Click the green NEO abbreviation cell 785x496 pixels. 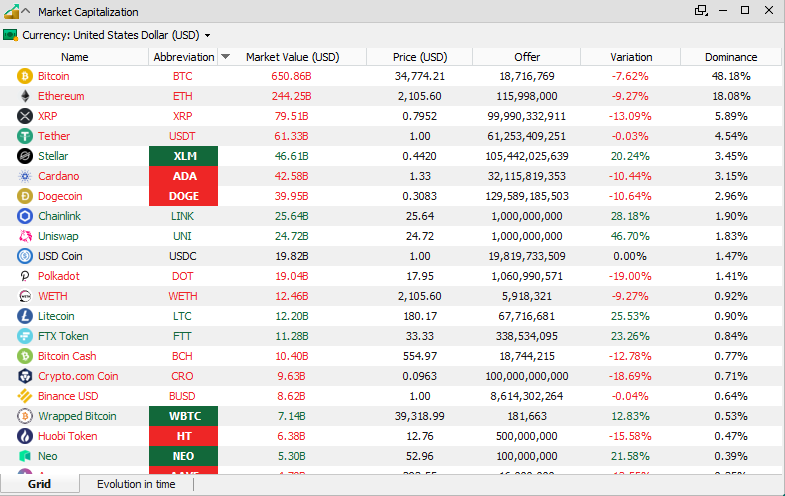tap(184, 456)
